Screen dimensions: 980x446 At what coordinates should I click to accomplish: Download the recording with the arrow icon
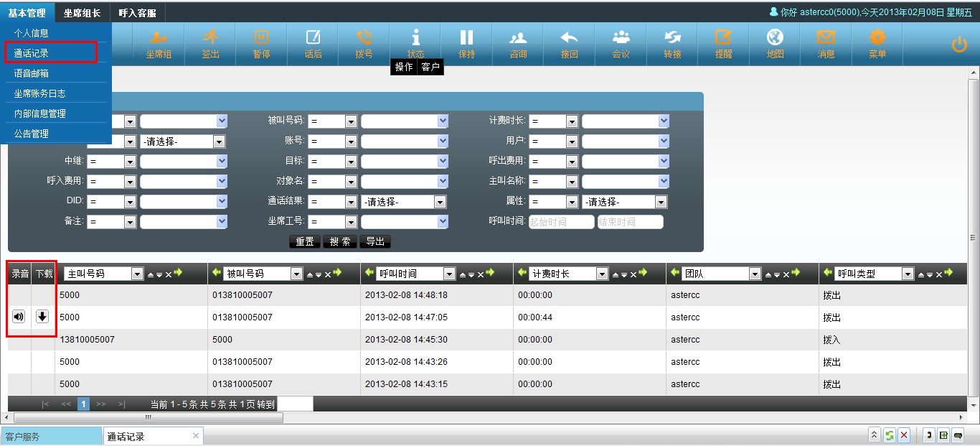(x=42, y=317)
